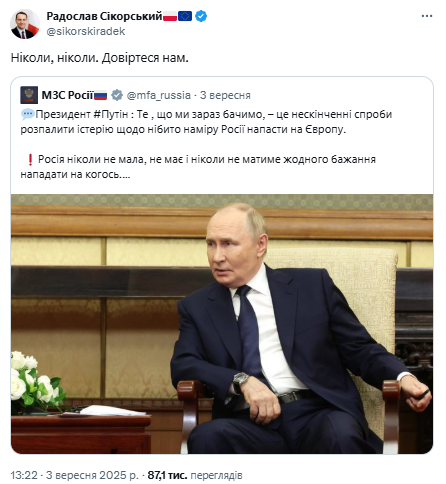Click the grey verified badge of МЗС Росії
Image resolution: width=446 pixels, height=484 pixels.
point(117,95)
